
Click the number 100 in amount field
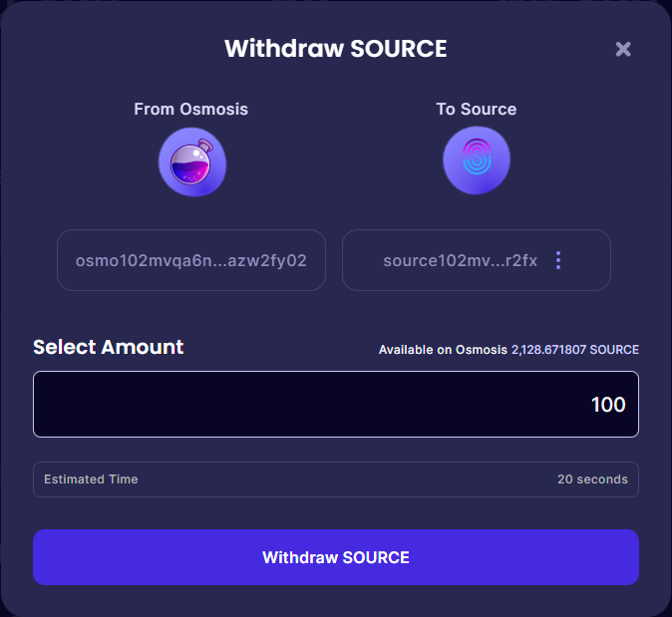point(608,404)
